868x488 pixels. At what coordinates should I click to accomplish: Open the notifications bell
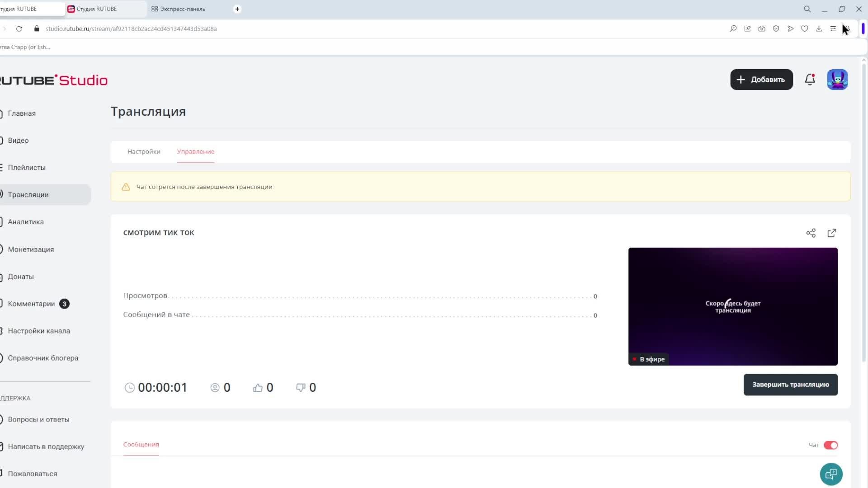810,80
